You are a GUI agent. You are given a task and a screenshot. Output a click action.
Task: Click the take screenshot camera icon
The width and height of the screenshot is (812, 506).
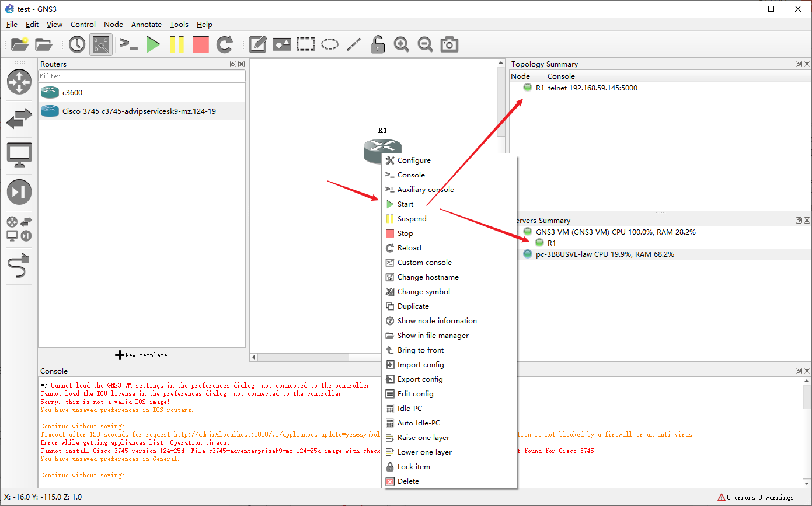449,44
